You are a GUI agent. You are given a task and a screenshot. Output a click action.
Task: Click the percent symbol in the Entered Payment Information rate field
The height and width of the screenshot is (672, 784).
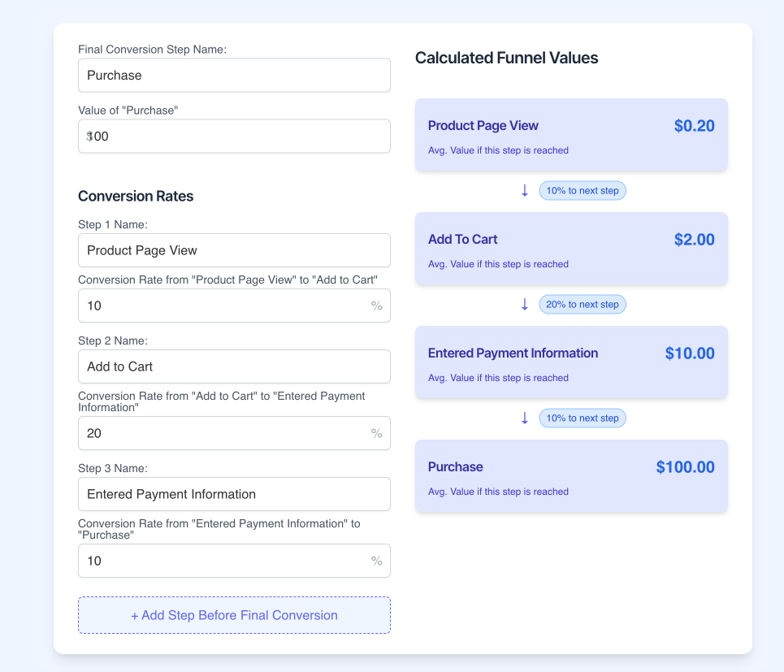376,561
